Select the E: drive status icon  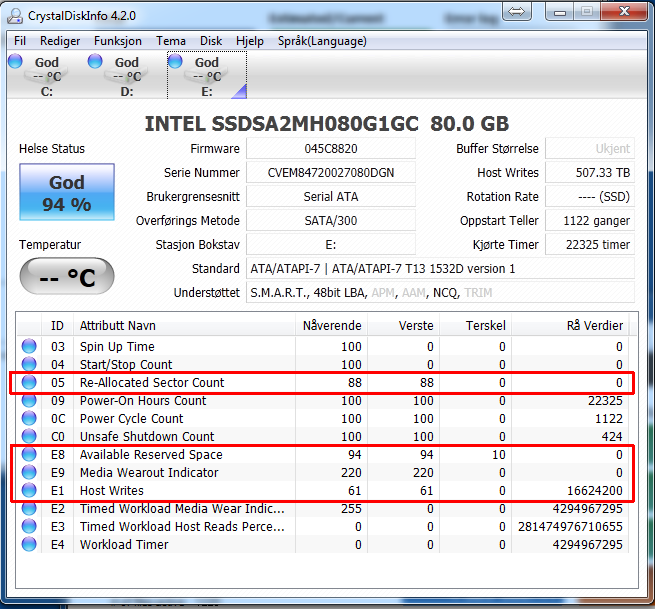[175, 61]
